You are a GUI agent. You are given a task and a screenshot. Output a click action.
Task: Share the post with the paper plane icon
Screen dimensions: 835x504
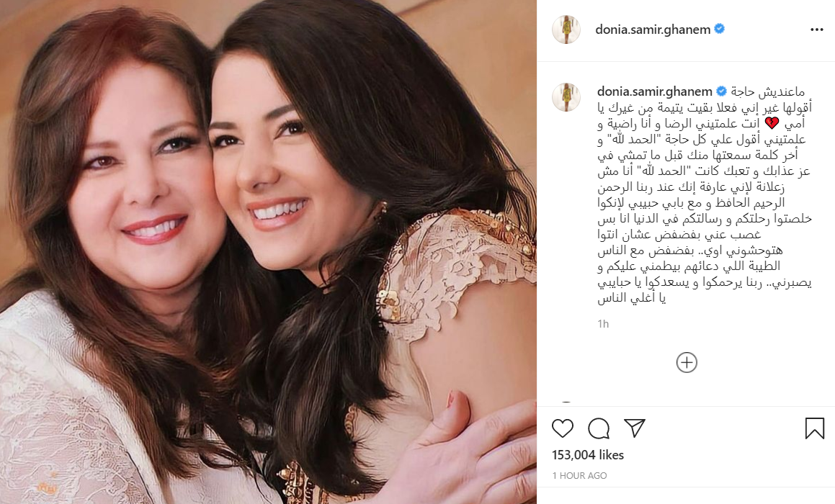tap(635, 428)
